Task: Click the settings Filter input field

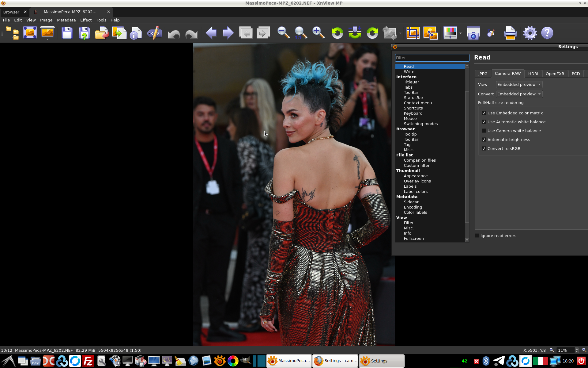Action: (x=432, y=58)
